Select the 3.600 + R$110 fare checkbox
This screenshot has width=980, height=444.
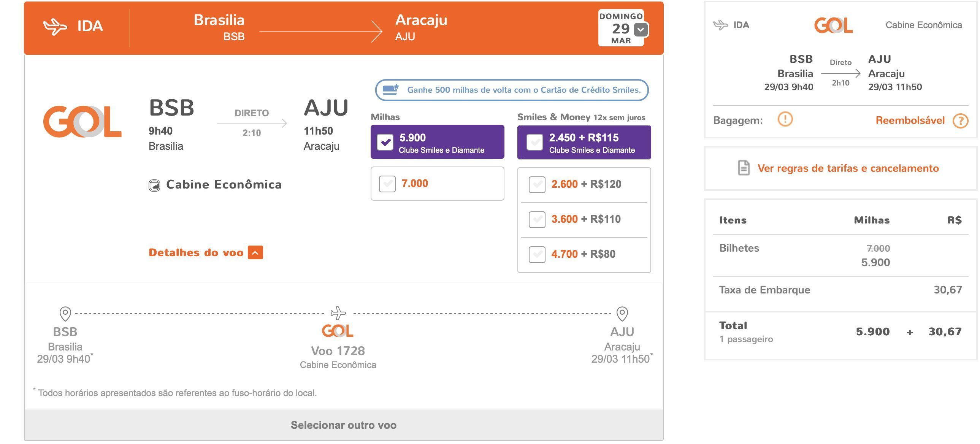pos(537,219)
